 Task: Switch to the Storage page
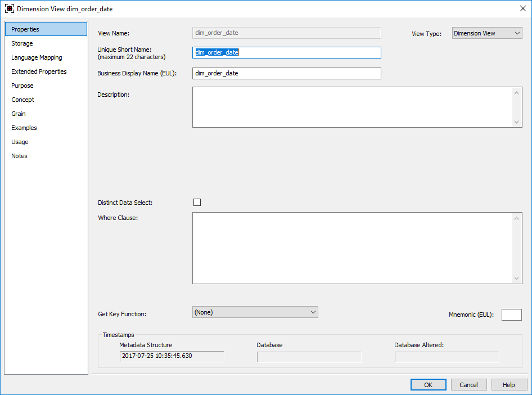[22, 43]
